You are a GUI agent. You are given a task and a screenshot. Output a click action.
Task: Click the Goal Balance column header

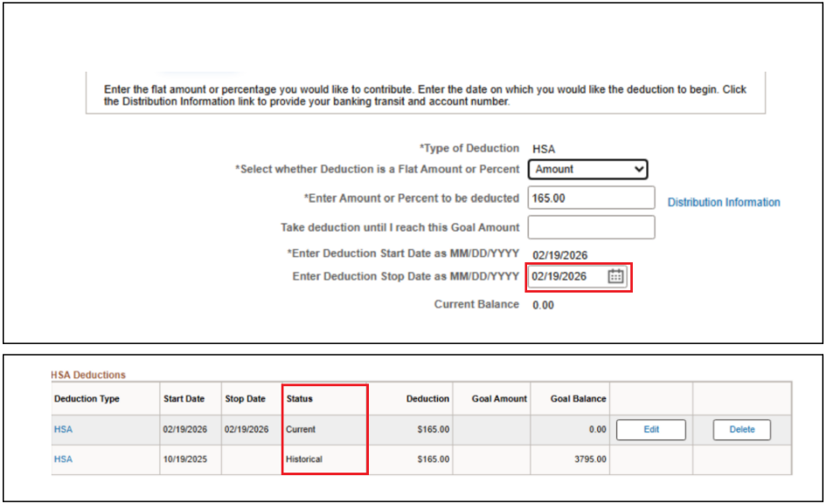578,399
